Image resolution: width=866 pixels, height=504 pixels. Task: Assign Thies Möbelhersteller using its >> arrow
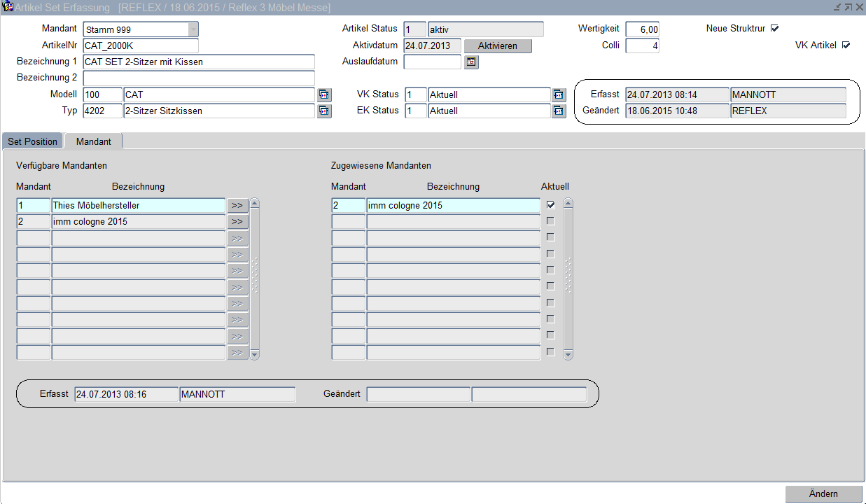click(237, 206)
